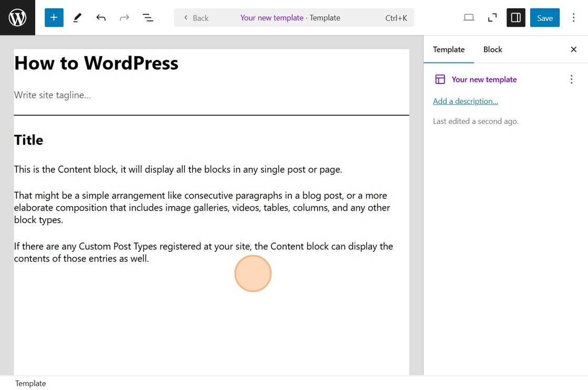Click the template layout icon in sidebar
Screen dimensions: 588x390
pyautogui.click(x=440, y=79)
